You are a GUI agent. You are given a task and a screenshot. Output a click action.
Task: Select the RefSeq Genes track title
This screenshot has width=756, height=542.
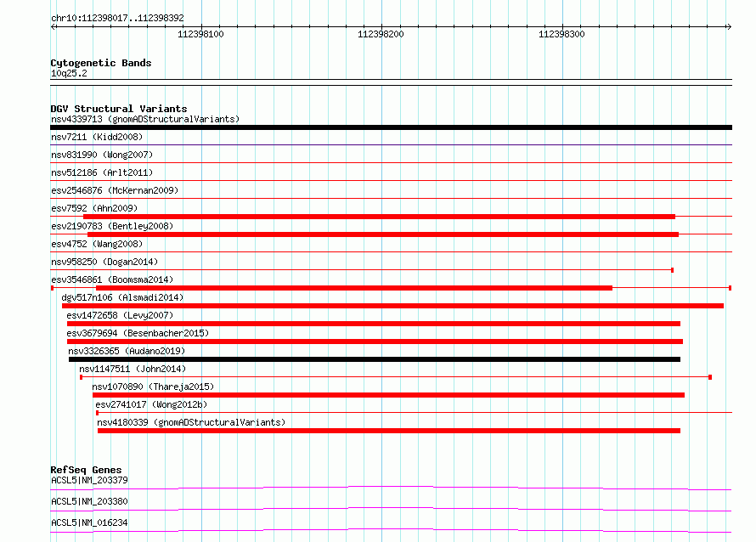pos(86,470)
